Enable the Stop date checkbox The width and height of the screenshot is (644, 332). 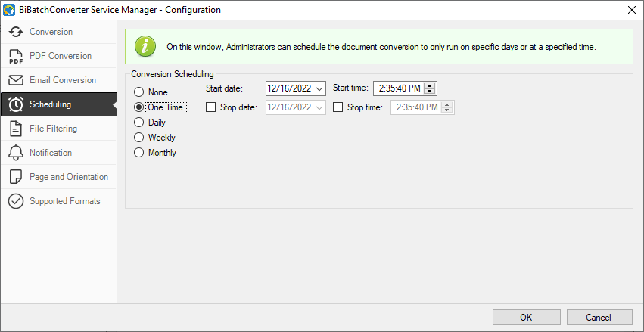click(x=210, y=107)
